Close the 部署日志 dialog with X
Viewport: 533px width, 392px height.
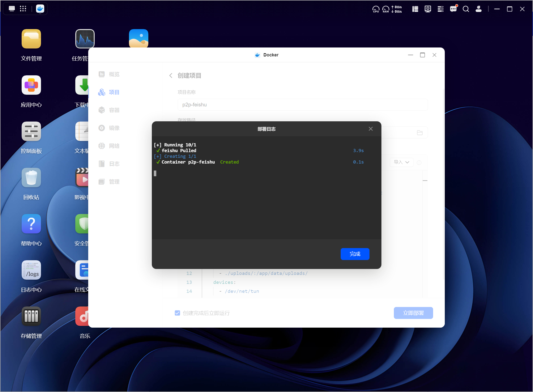tap(370, 129)
